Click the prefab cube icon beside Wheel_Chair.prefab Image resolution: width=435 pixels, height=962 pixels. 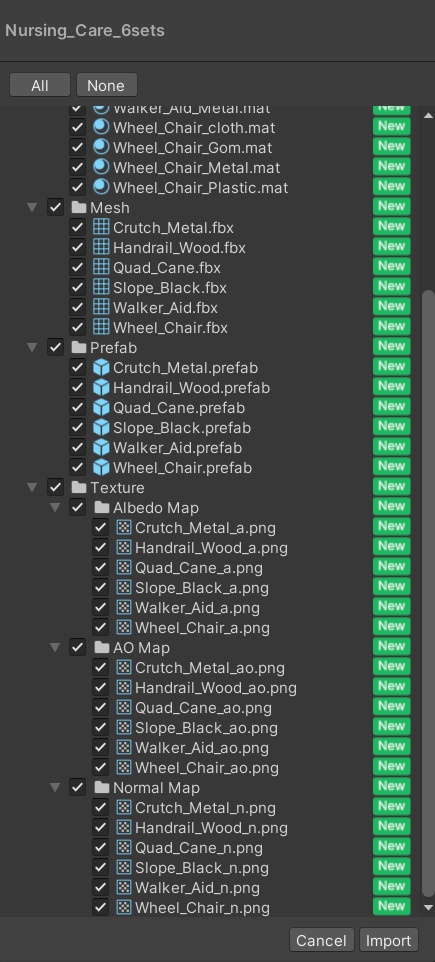pyautogui.click(x=101, y=468)
